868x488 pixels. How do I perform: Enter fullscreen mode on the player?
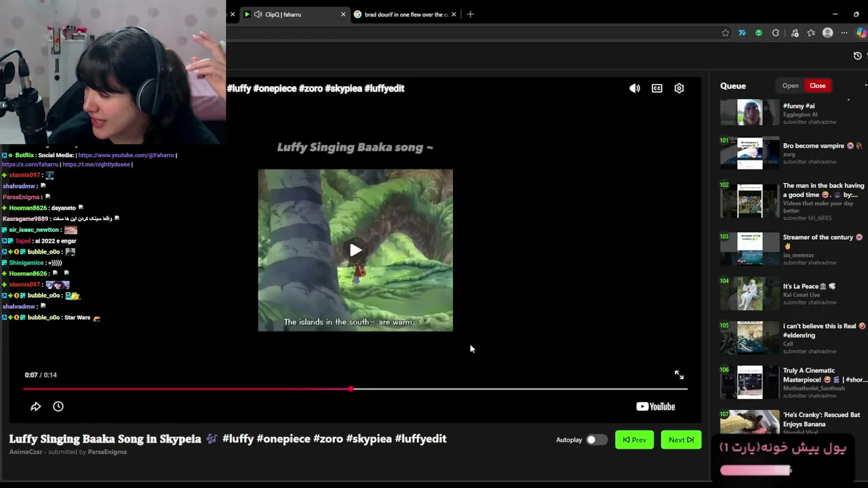[679, 375]
